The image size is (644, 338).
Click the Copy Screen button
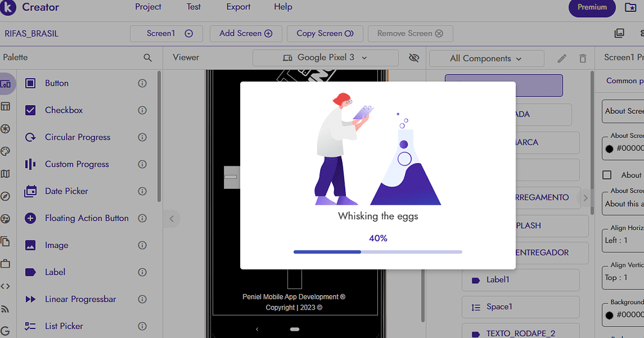tap(325, 34)
